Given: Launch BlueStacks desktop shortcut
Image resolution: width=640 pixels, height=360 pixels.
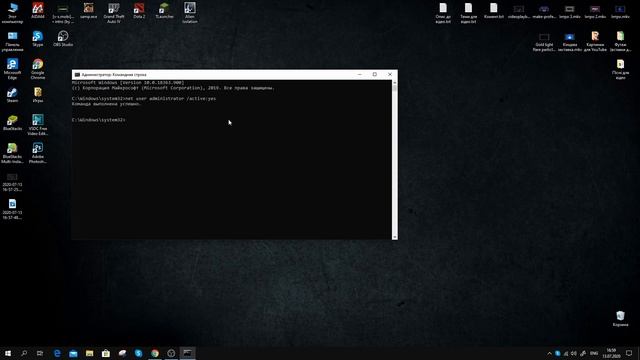Looking at the screenshot, I should (x=12, y=122).
